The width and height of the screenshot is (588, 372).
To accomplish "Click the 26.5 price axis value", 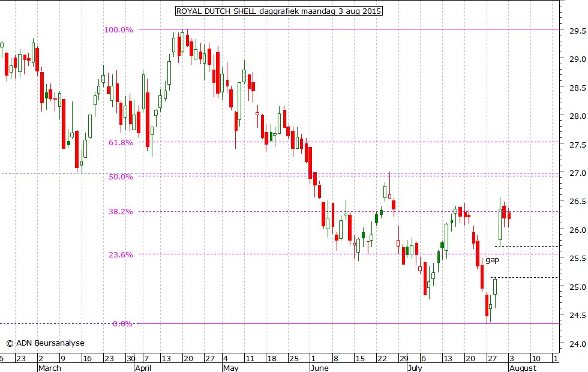I will 577,202.
